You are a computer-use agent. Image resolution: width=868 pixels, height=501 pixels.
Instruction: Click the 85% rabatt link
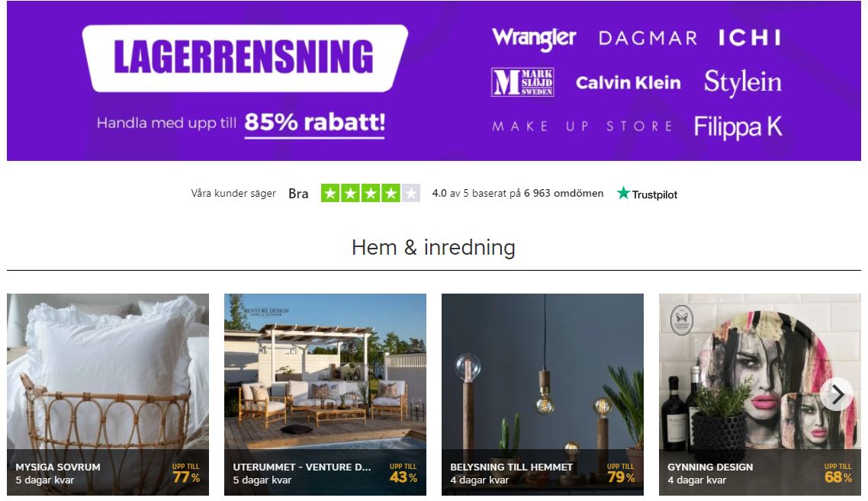[314, 123]
